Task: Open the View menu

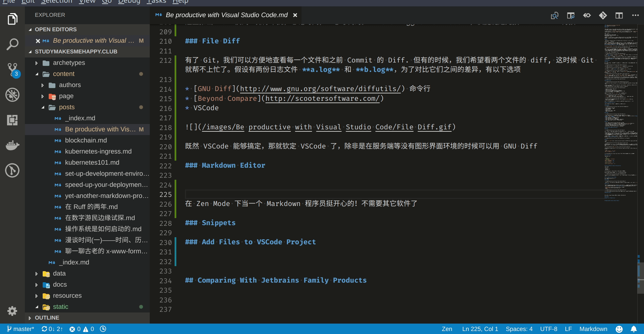Action: click(87, 2)
